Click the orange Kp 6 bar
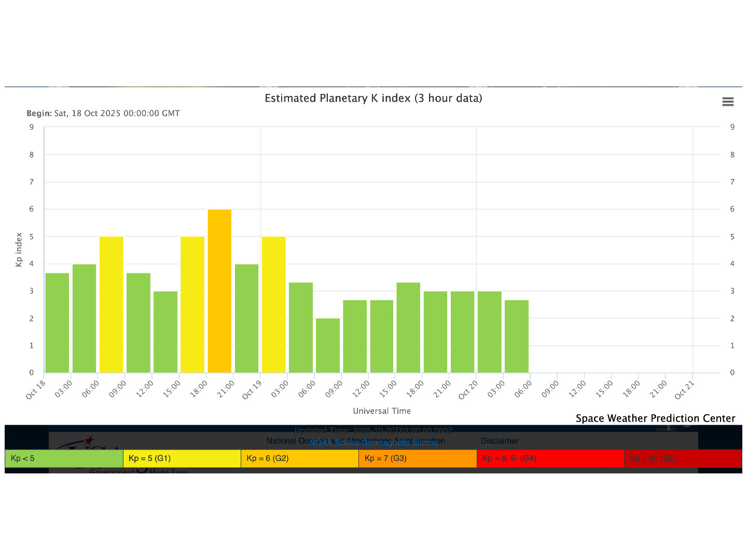This screenshot has height=560, width=747. (x=219, y=291)
